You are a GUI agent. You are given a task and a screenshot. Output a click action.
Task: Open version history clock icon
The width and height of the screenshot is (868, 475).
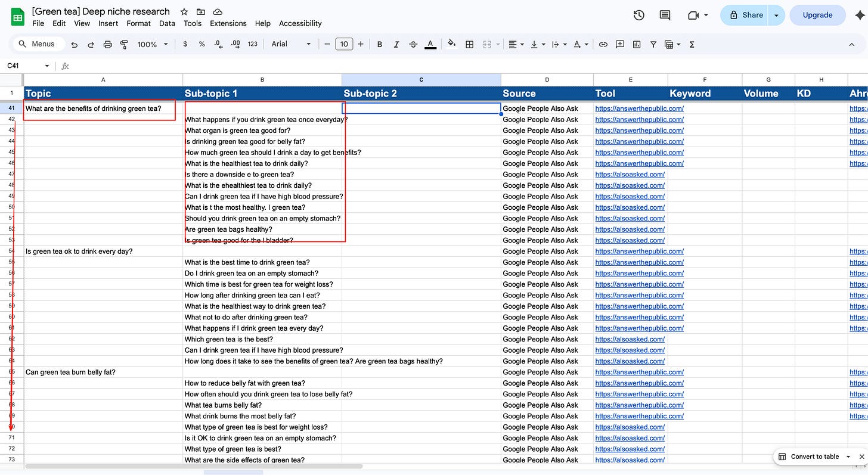click(639, 15)
